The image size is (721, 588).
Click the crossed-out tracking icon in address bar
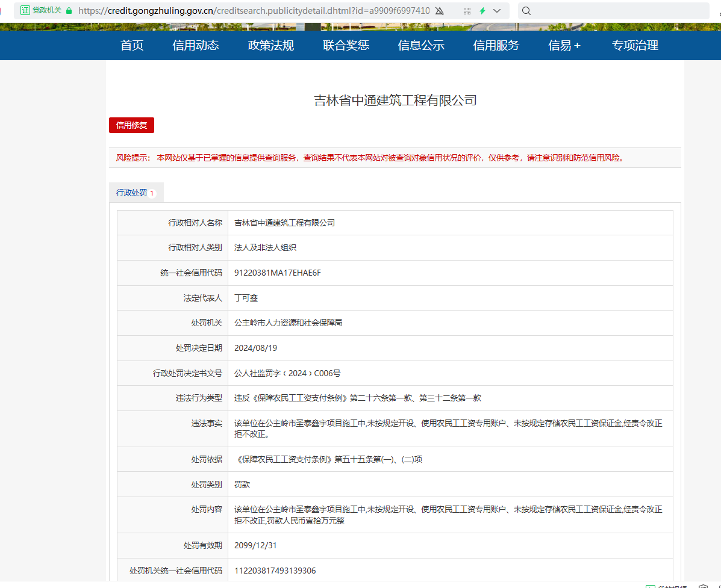439,11
